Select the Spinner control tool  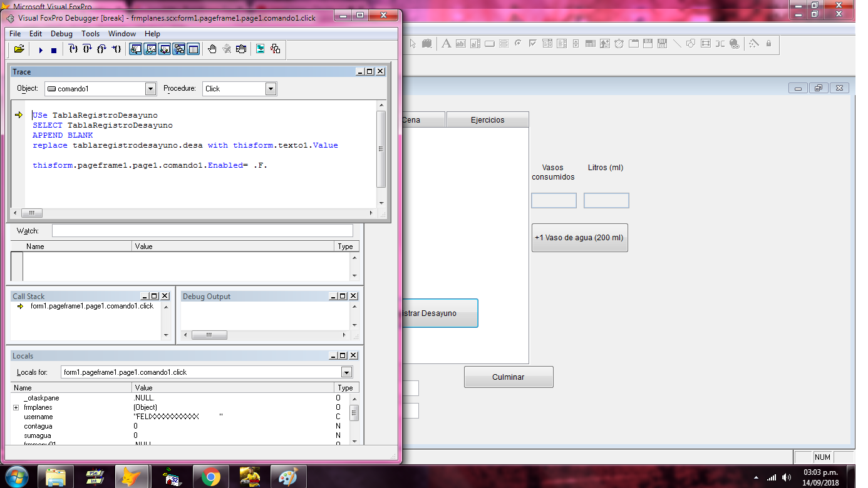tap(576, 43)
